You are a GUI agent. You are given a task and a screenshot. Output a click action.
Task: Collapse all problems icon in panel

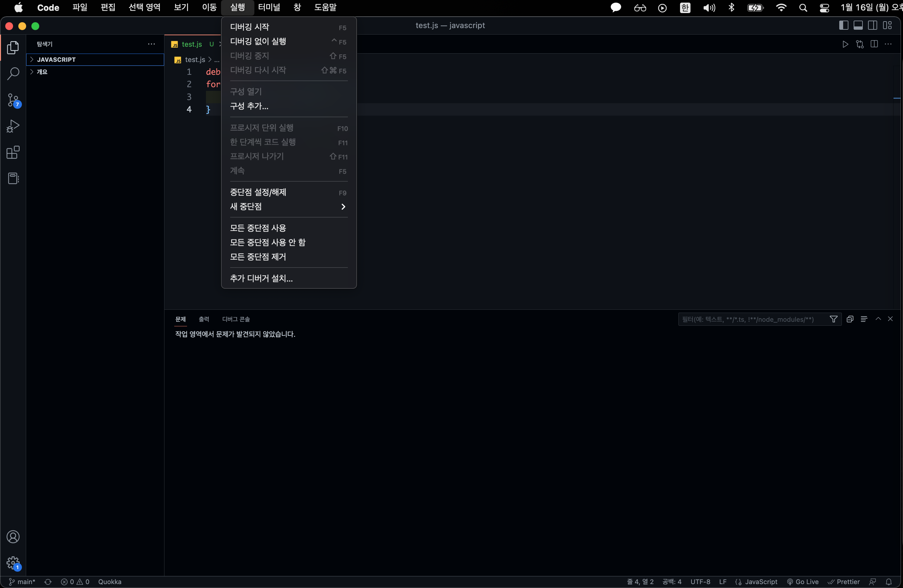[850, 319]
